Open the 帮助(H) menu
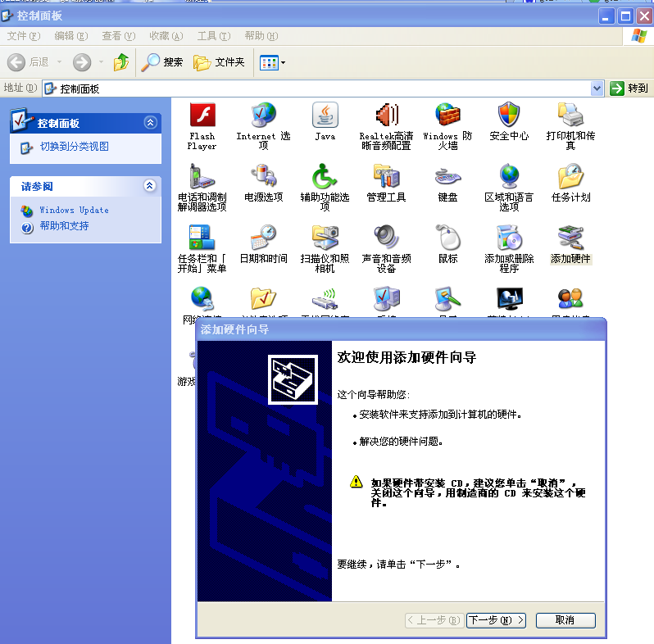Viewport: 654px width, 644px height. pos(261,36)
